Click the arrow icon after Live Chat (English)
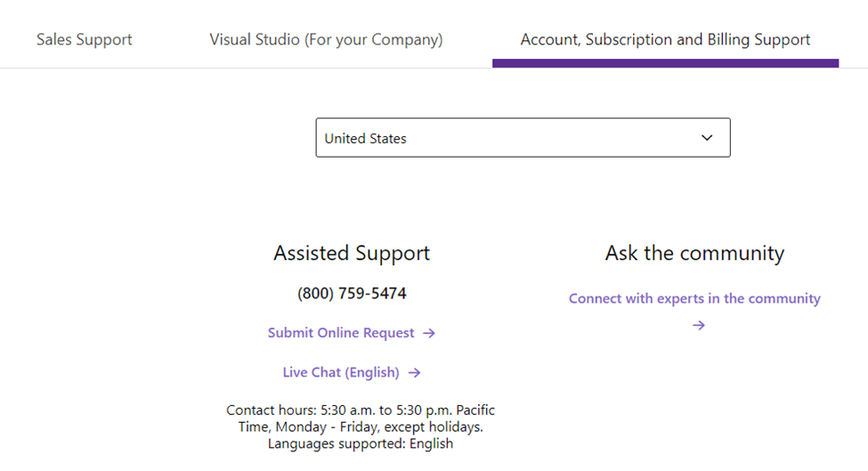Viewport: 868px width, 471px height. tap(415, 373)
